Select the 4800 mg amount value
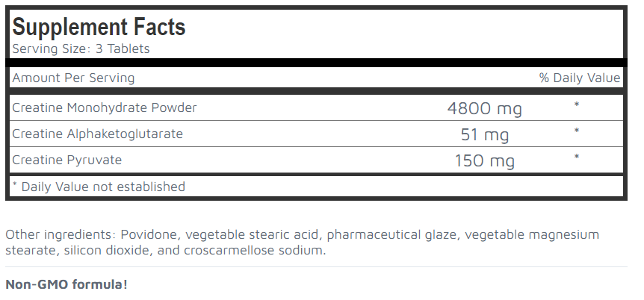The height and width of the screenshot is (300, 644). tap(484, 109)
